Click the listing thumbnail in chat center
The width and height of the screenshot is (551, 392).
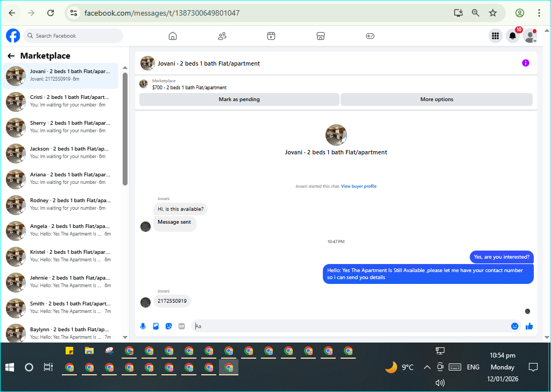pos(336,135)
